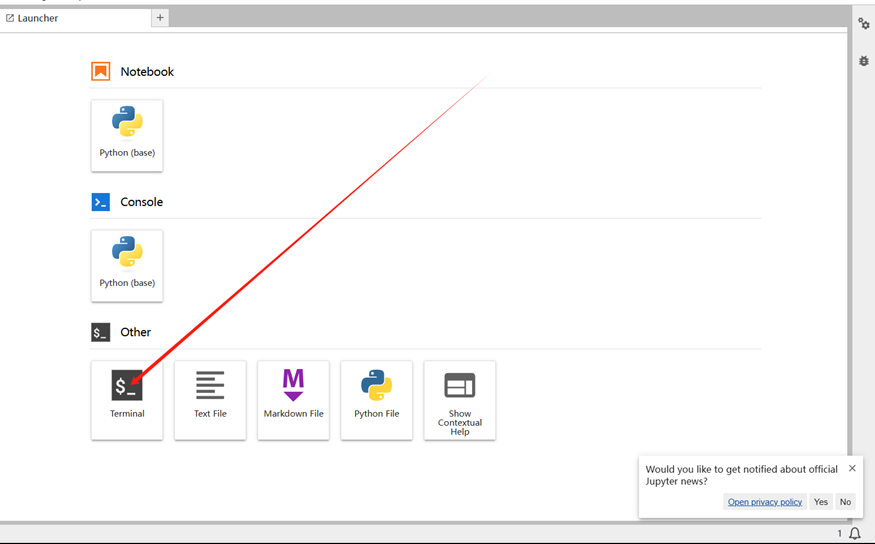Open a new Terminal from the launcher
Screen dimensions: 875x544
(x=127, y=400)
